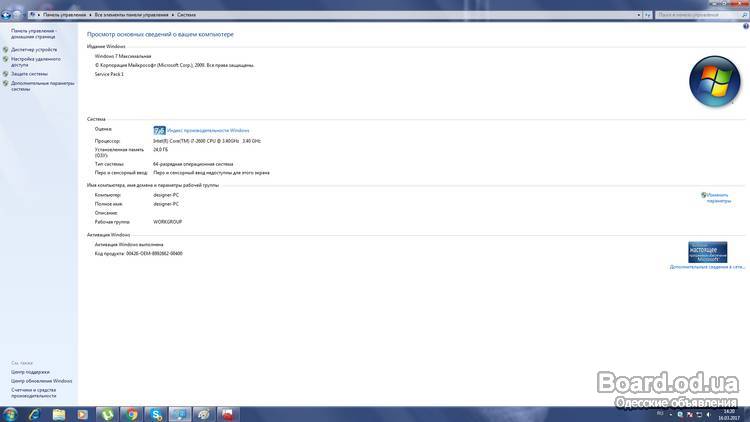Click the 'WORKGROUP' workgroup value
Screen dimensions: 750x422
[x=167, y=222]
